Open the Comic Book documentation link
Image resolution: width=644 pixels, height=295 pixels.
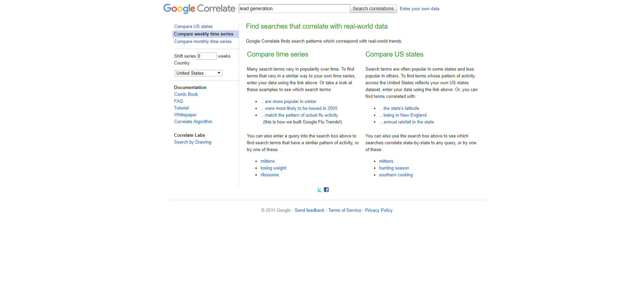pos(186,94)
